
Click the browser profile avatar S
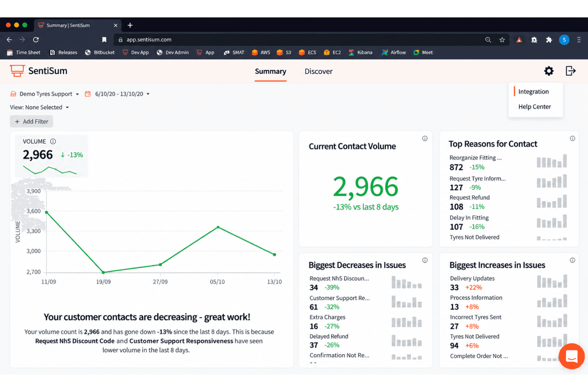564,40
